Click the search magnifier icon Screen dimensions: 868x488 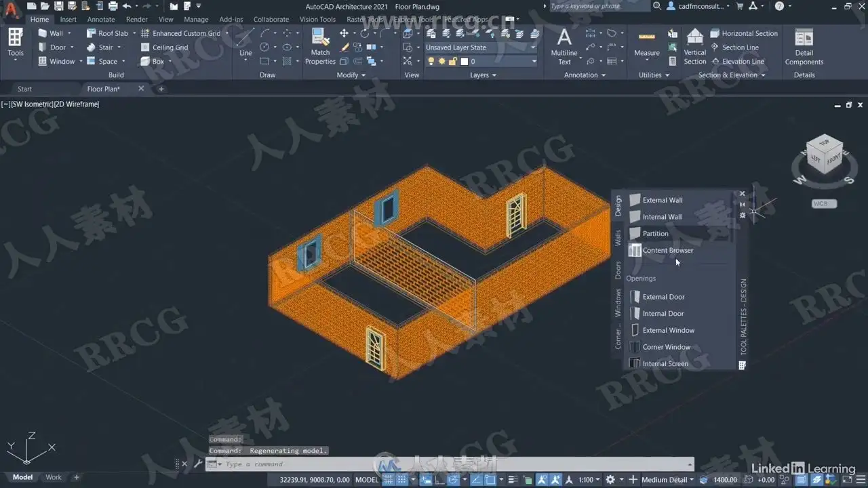click(x=656, y=6)
